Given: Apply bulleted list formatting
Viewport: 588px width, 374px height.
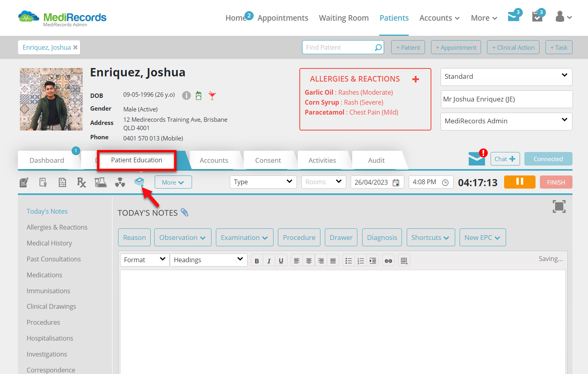Looking at the screenshot, I should click(349, 261).
